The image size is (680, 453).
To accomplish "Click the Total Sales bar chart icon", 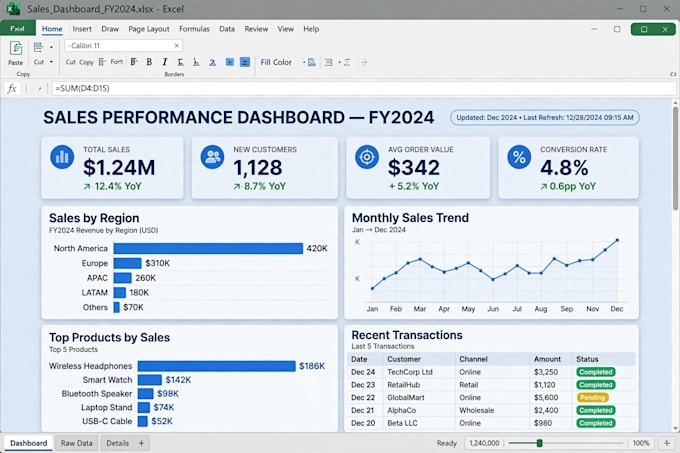I will coord(62,156).
